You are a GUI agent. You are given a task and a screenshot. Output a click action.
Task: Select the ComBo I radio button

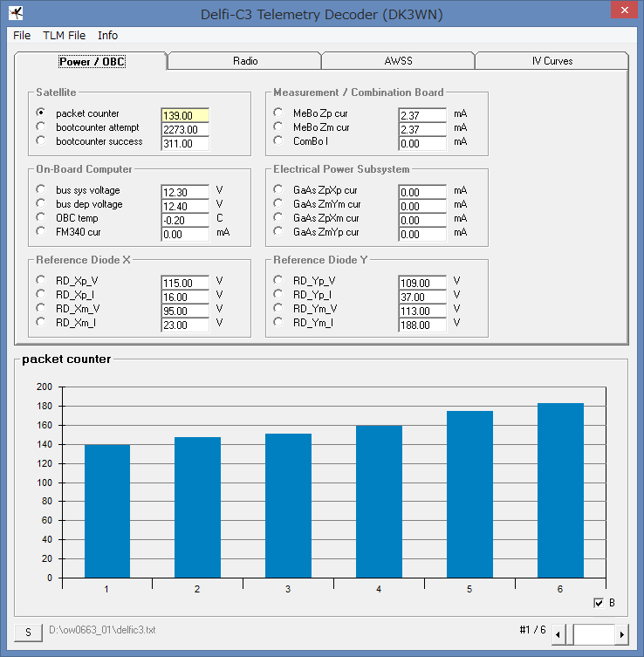click(277, 140)
